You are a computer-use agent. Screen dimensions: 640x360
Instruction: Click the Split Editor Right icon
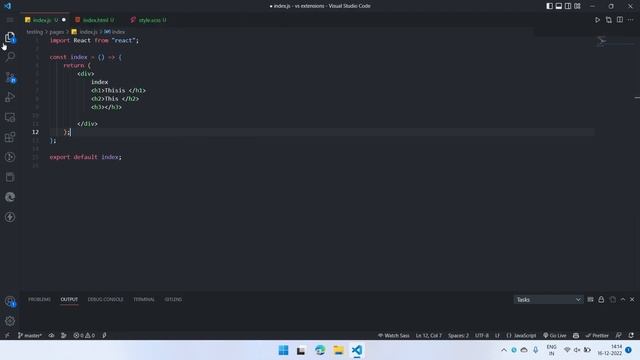click(620, 20)
